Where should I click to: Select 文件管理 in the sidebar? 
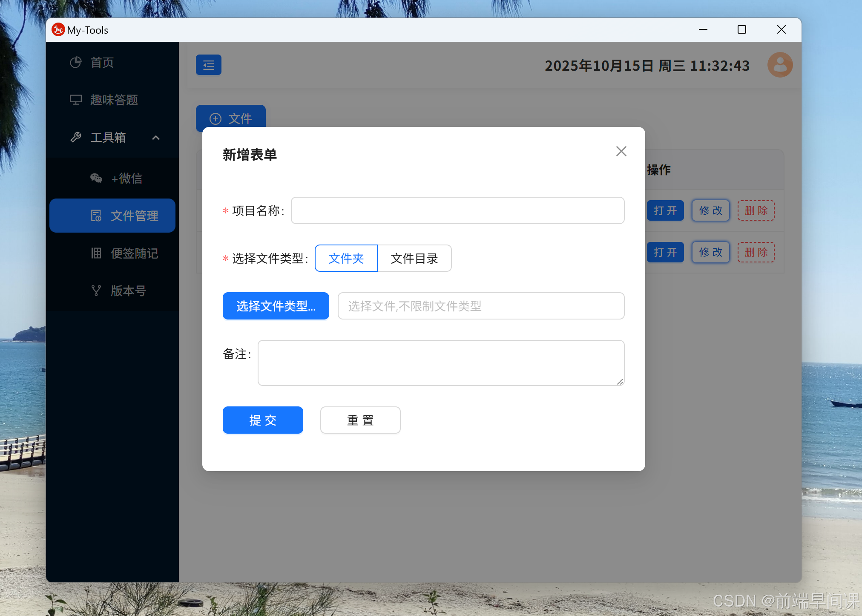pyautogui.click(x=112, y=216)
